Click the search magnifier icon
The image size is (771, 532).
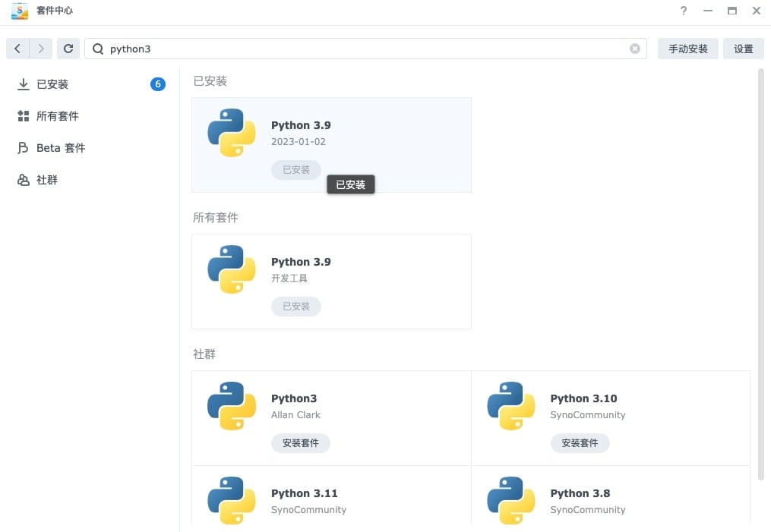point(98,49)
